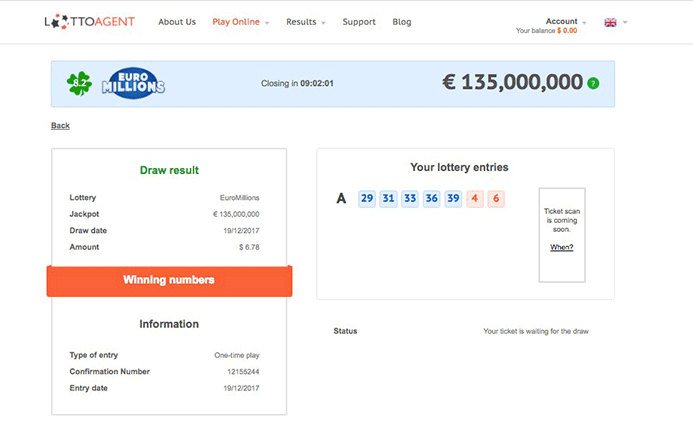
Task: Select number ball 29 in entry A
Action: click(367, 199)
